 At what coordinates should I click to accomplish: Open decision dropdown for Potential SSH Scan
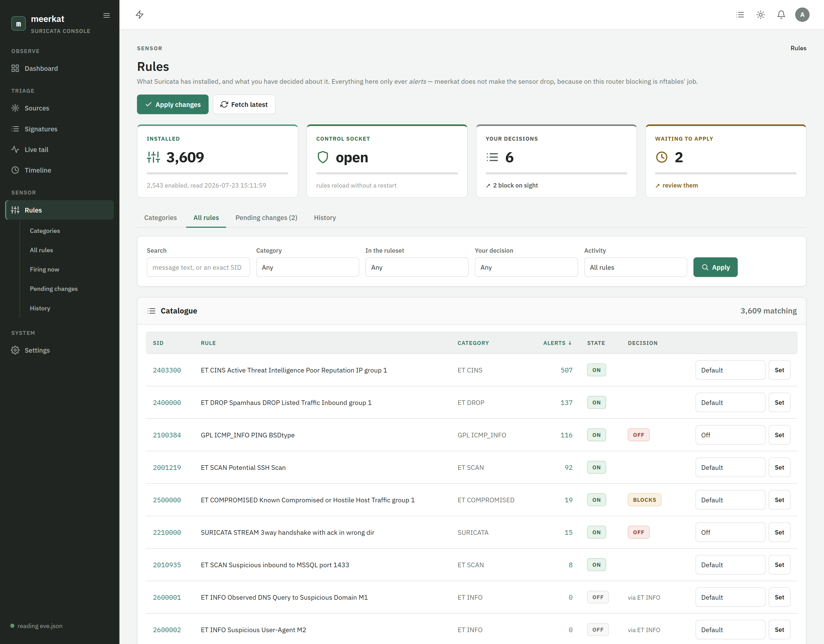point(730,467)
